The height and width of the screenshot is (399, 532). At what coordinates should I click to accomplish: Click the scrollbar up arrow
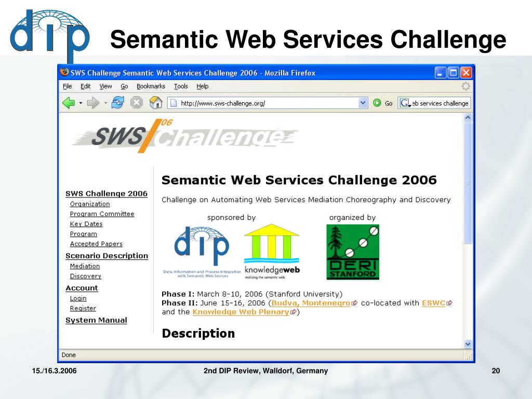click(x=468, y=118)
